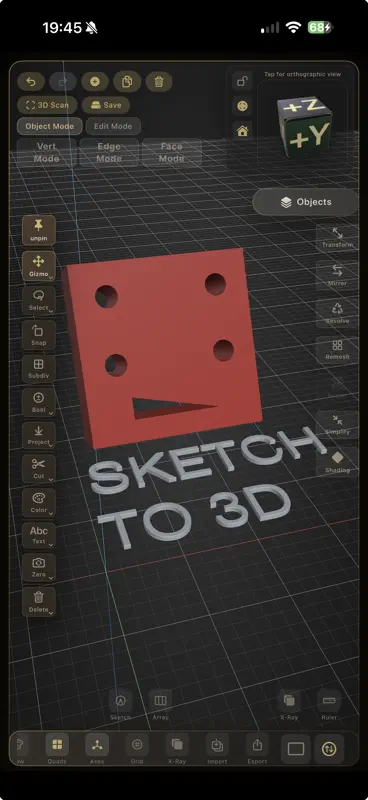Toggle Axes visibility in bottom bar
The image size is (368, 800).
(x=97, y=749)
